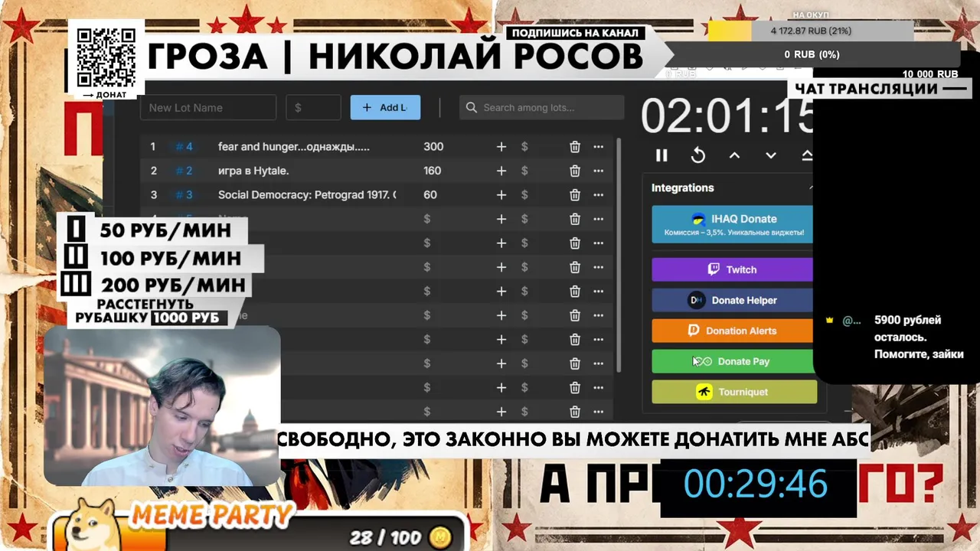Image resolution: width=980 pixels, height=551 pixels.
Task: Decrease timer with the down chevron
Action: [x=771, y=155]
